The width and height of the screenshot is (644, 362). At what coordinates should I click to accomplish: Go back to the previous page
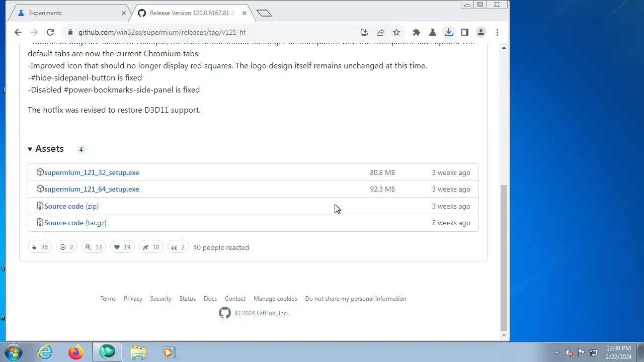click(18, 32)
